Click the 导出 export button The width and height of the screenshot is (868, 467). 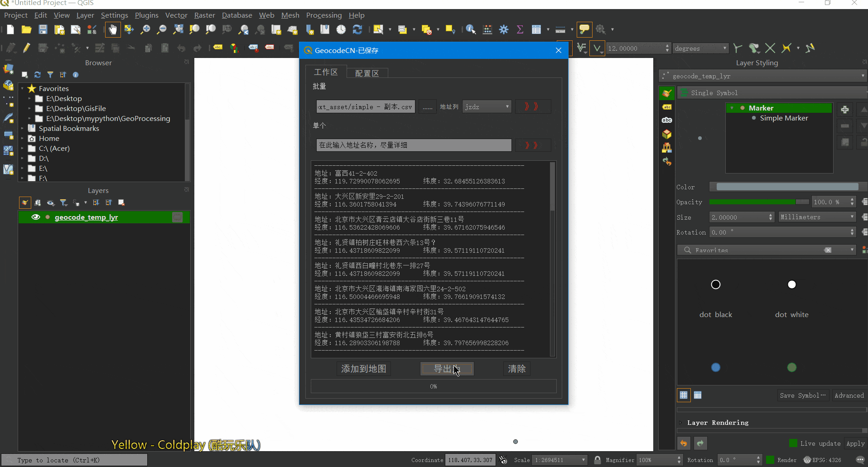[447, 369]
